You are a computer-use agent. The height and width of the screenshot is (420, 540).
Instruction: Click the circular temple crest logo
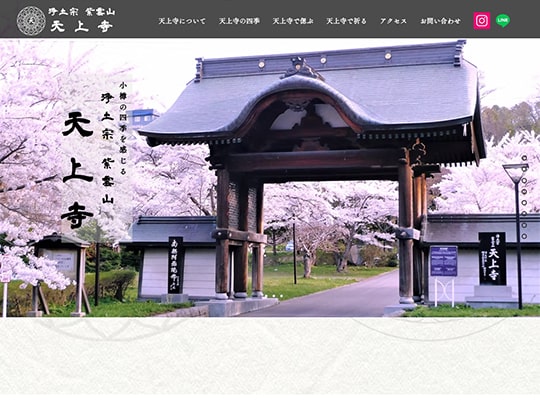tap(31, 21)
